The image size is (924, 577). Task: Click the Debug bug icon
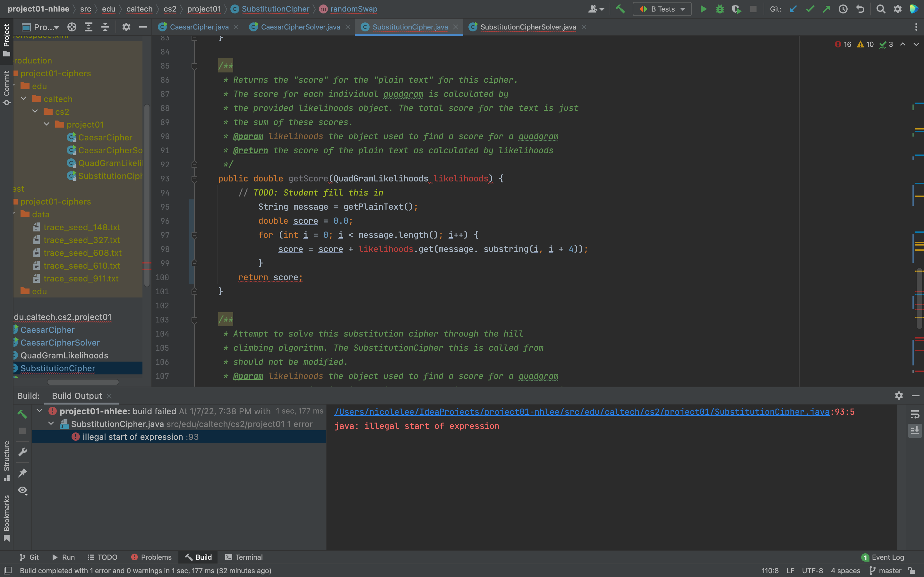pyautogui.click(x=720, y=9)
